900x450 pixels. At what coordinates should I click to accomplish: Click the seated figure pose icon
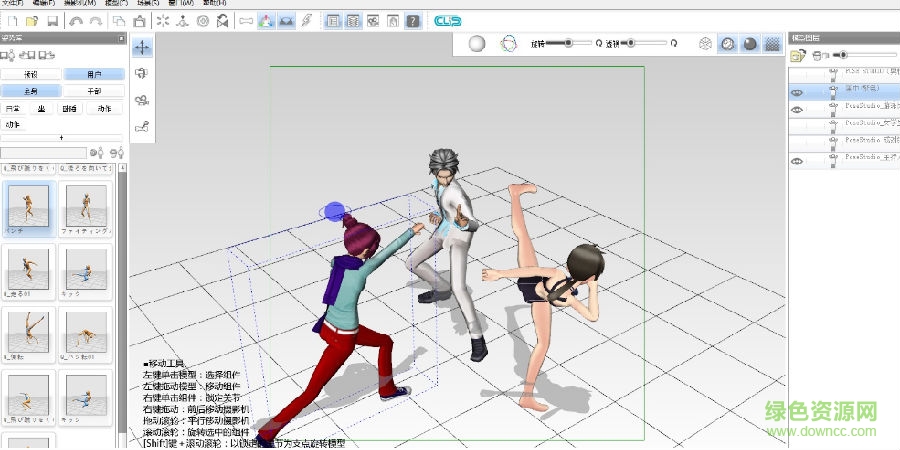point(183,21)
